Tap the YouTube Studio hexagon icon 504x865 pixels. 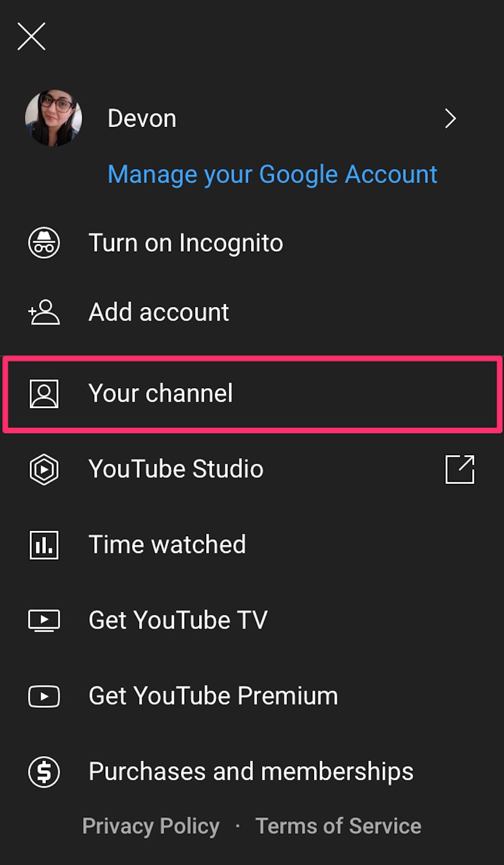pyautogui.click(x=44, y=469)
